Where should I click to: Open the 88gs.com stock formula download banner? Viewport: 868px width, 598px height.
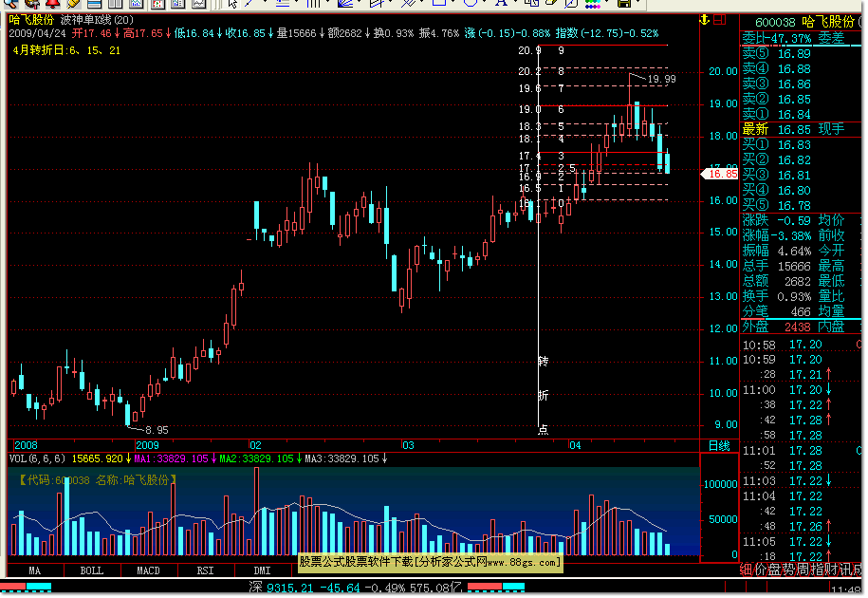(430, 563)
